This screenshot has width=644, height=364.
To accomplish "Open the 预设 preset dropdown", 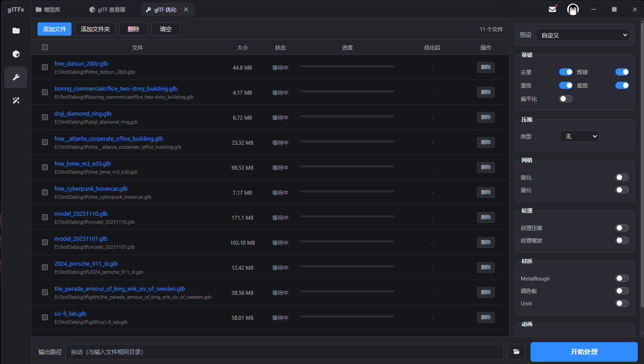I will [583, 35].
